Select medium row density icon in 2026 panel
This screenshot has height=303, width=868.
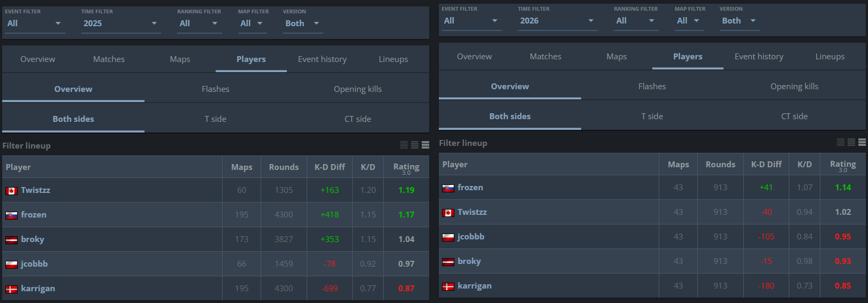pyautogui.click(x=851, y=142)
